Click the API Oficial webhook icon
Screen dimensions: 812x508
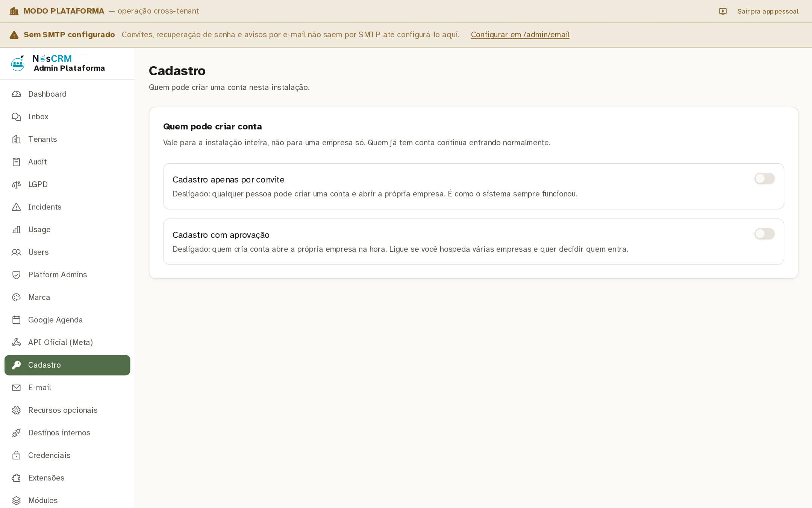tap(16, 342)
